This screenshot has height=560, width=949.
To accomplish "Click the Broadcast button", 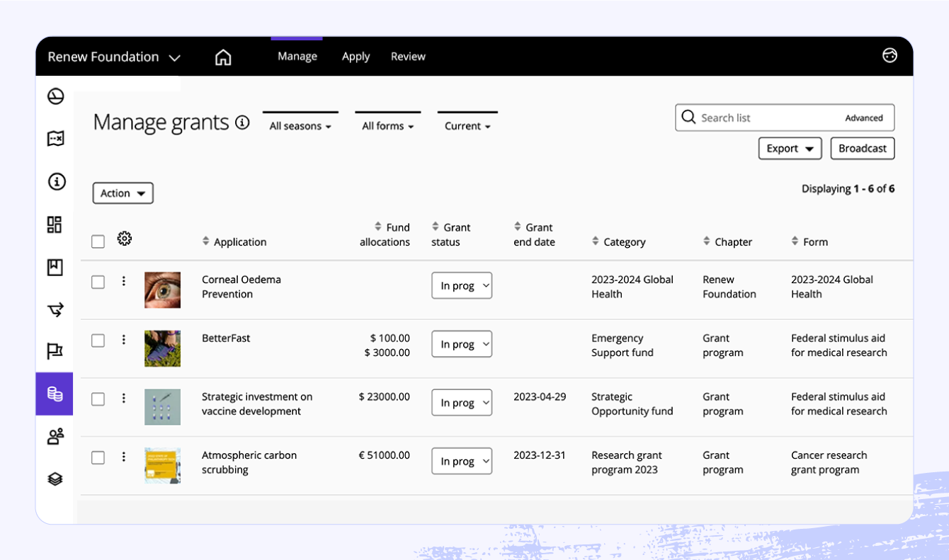I will (862, 148).
